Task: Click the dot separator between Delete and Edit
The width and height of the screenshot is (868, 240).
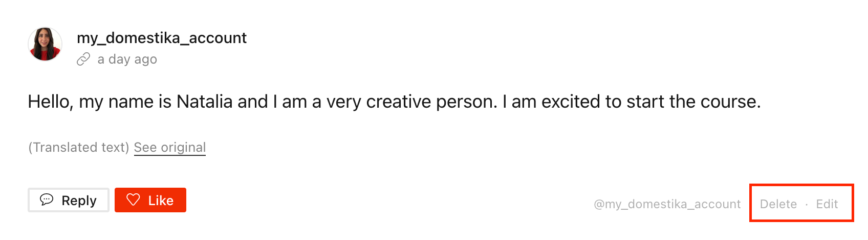Action: coord(807,205)
